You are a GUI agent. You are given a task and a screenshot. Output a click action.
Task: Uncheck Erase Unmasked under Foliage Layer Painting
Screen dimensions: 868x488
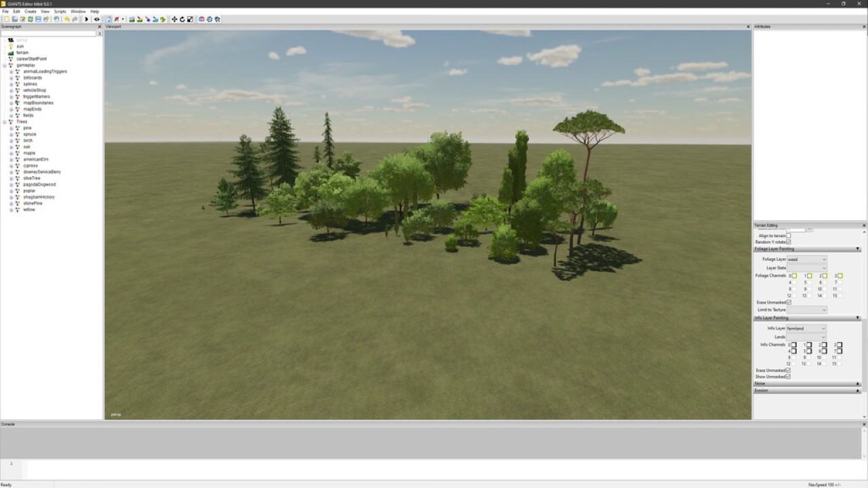789,302
